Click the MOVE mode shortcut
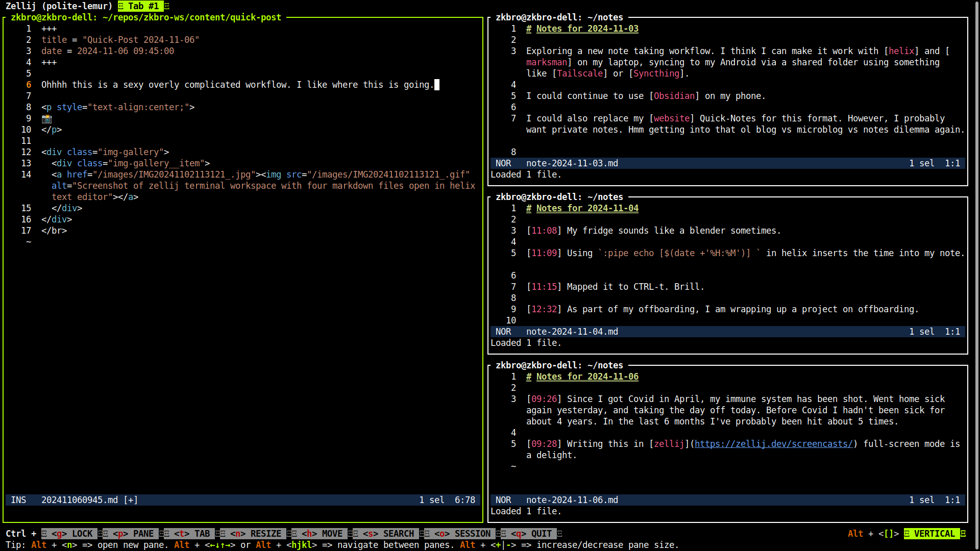The height and width of the screenshot is (551, 980). [322, 534]
